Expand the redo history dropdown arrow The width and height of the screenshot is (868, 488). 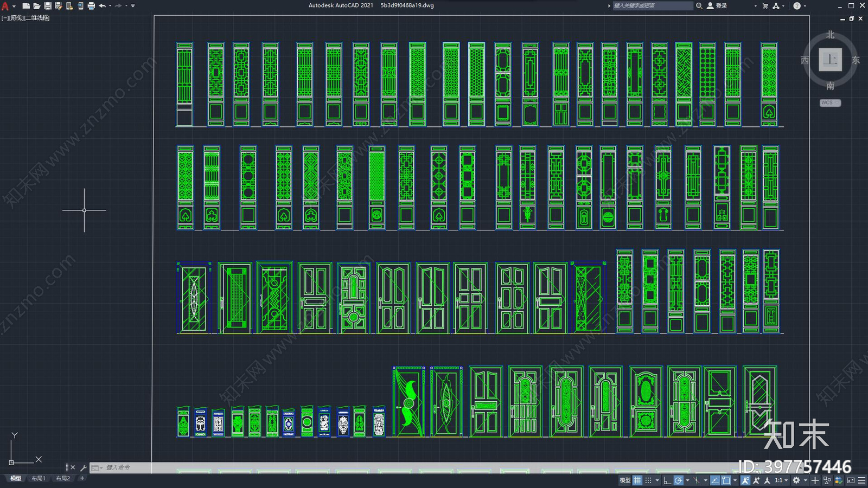point(126,6)
